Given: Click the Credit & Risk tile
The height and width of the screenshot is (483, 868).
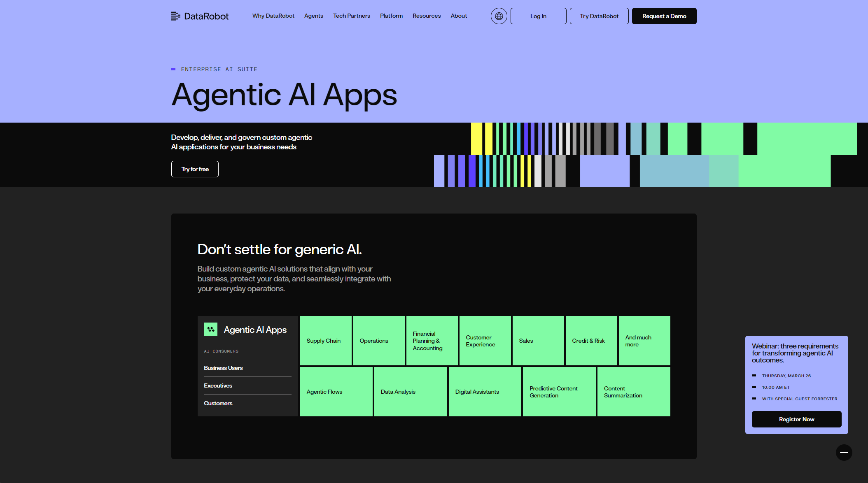Looking at the screenshot, I should pyautogui.click(x=591, y=341).
